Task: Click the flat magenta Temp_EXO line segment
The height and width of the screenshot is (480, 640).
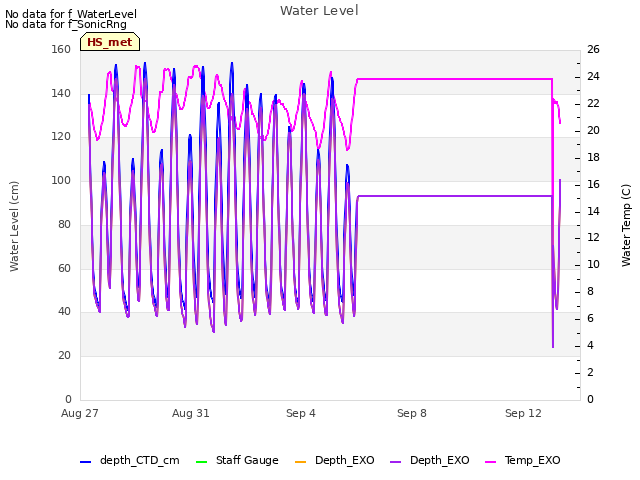Action: (x=455, y=79)
